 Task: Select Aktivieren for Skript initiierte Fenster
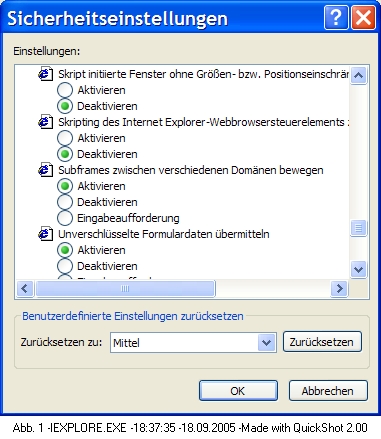coord(65,90)
